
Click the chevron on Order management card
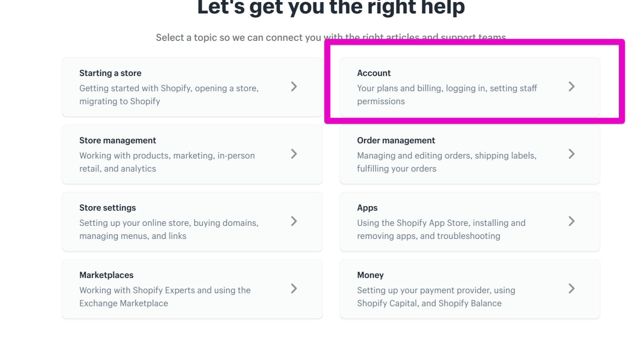(571, 154)
